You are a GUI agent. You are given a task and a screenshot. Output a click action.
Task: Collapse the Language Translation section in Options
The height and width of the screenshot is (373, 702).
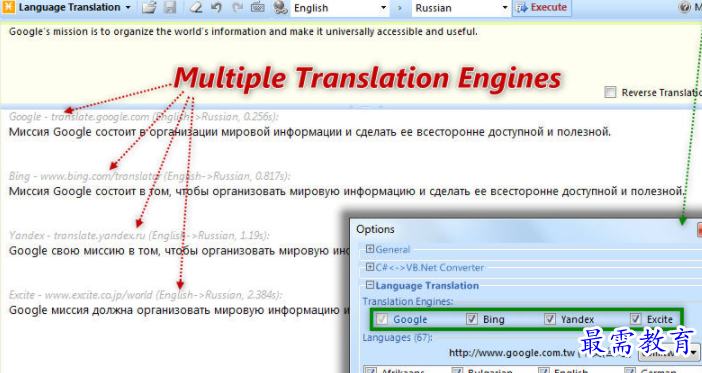click(x=370, y=285)
